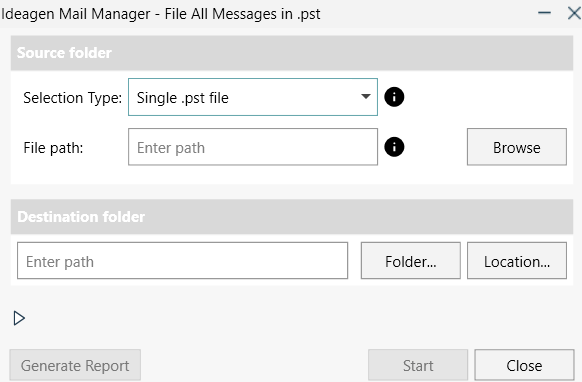The height and width of the screenshot is (382, 582).
Task: Click the Selection Type label
Action: tap(72, 98)
